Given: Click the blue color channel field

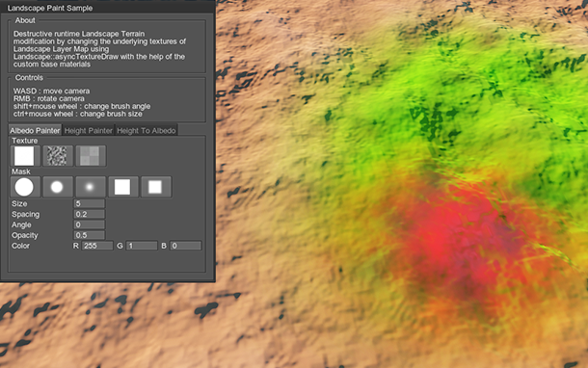Looking at the screenshot, I should point(186,246).
